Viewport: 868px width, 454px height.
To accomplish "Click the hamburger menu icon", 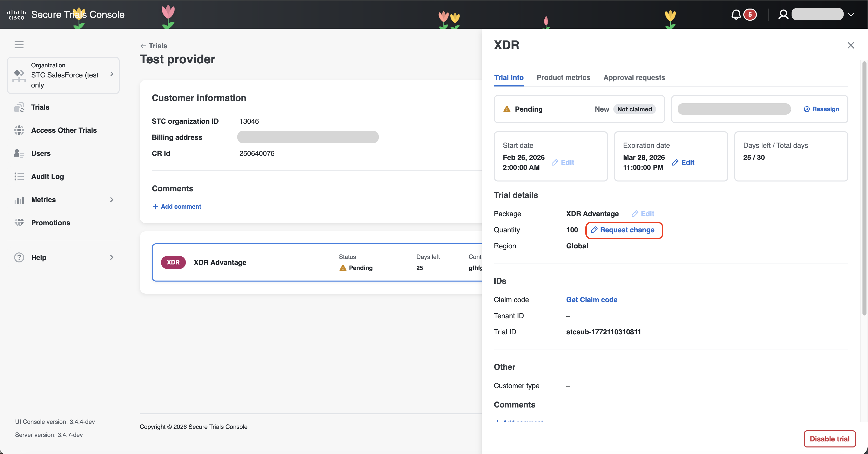I will click(19, 45).
